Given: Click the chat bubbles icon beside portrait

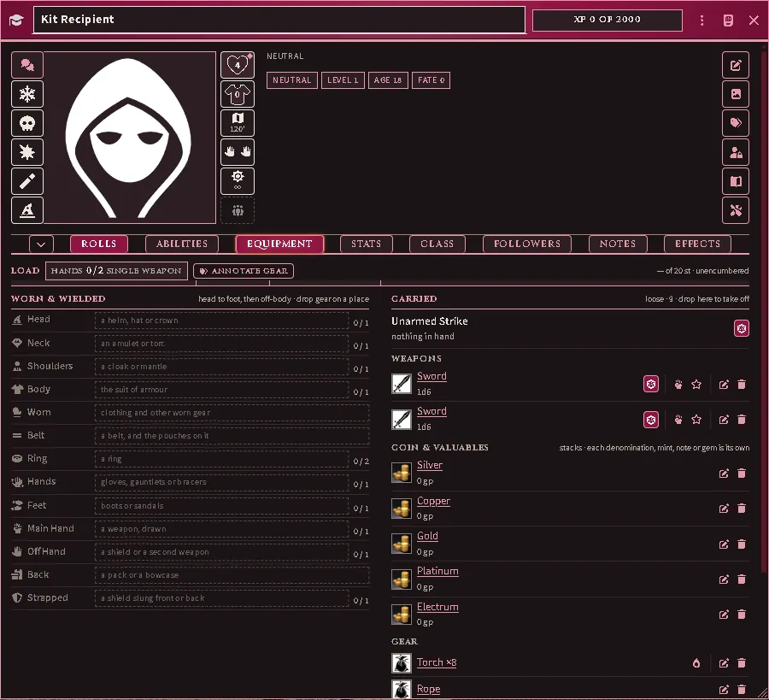Looking at the screenshot, I should point(27,65).
